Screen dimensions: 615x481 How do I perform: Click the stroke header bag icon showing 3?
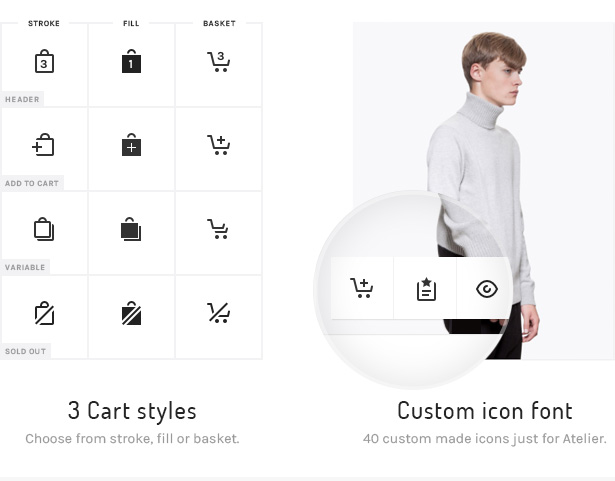pyautogui.click(x=44, y=63)
